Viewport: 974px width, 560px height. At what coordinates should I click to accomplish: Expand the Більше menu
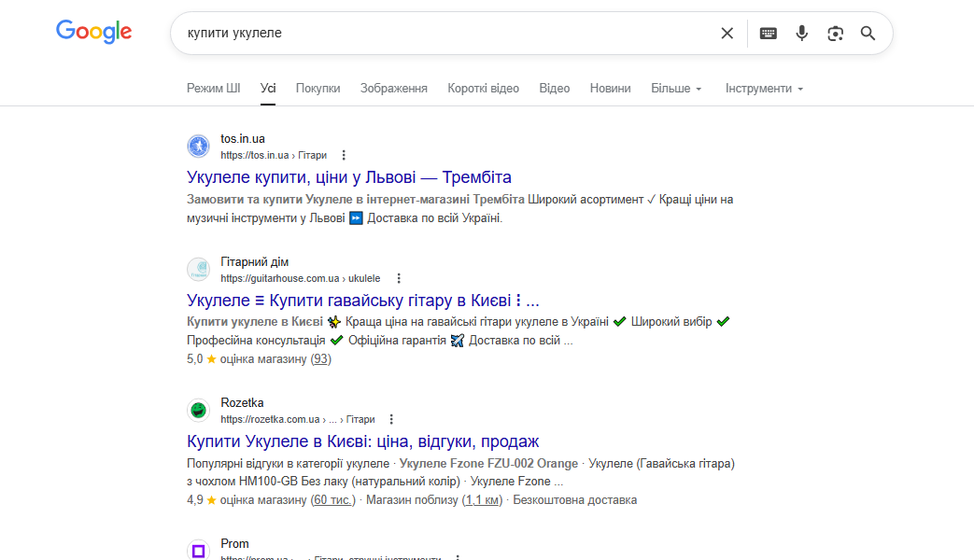point(676,89)
